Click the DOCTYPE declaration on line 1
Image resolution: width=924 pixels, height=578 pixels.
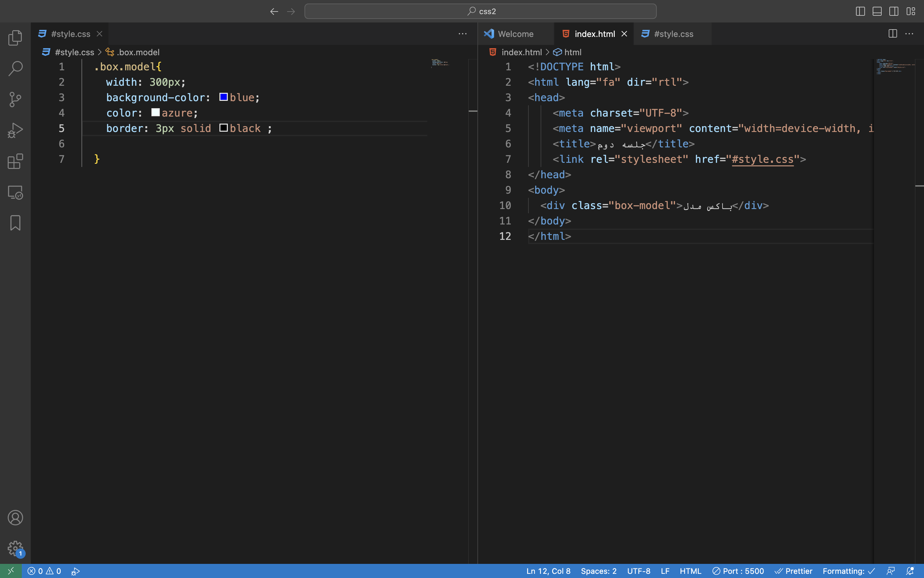(x=574, y=66)
